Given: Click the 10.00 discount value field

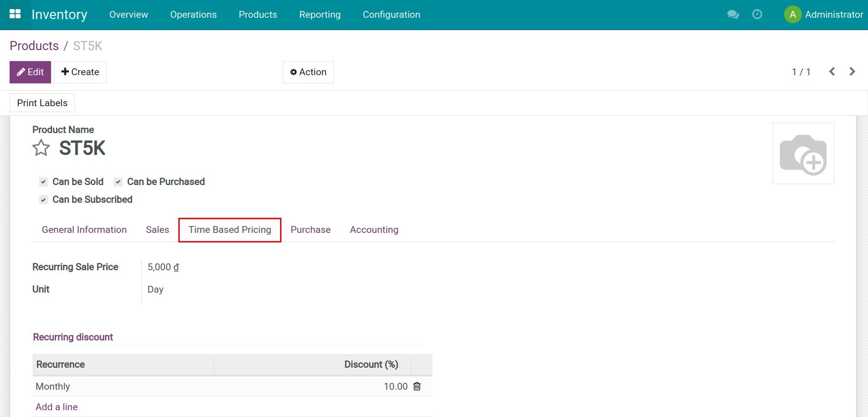Looking at the screenshot, I should click(395, 386).
